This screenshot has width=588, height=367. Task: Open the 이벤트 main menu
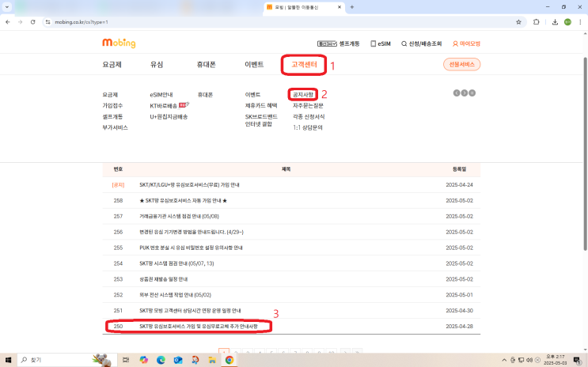pyautogui.click(x=254, y=65)
